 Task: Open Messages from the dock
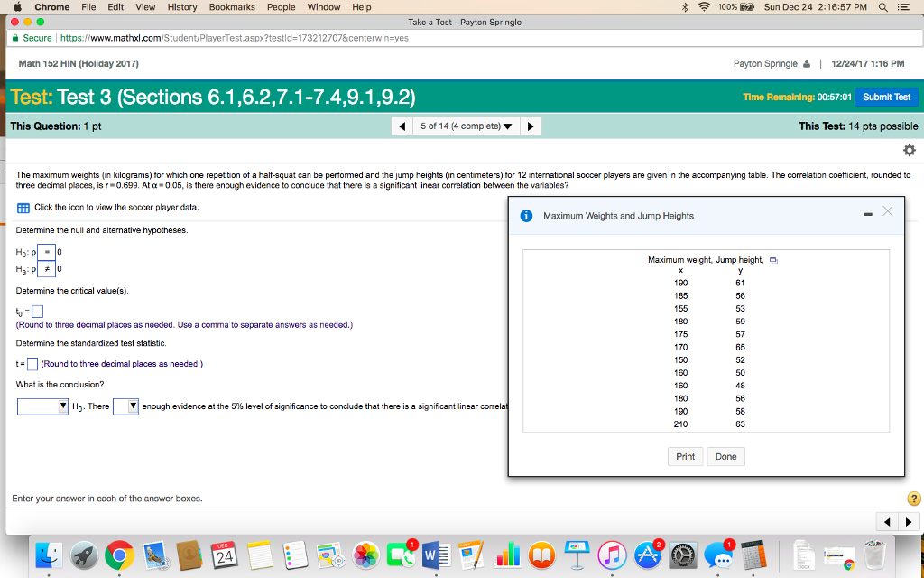[x=718, y=555]
